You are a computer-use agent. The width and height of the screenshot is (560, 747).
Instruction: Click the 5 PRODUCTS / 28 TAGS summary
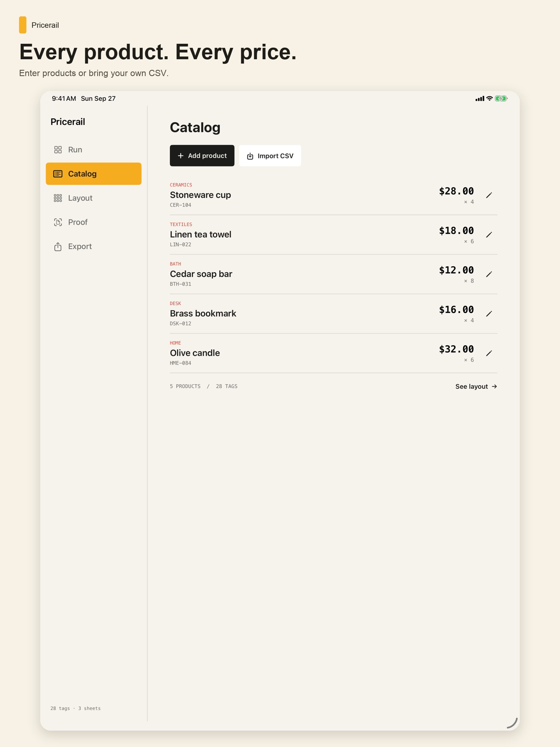point(204,387)
